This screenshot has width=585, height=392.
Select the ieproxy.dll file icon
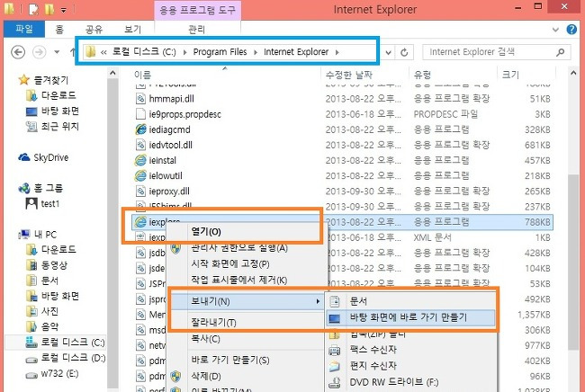pos(140,192)
